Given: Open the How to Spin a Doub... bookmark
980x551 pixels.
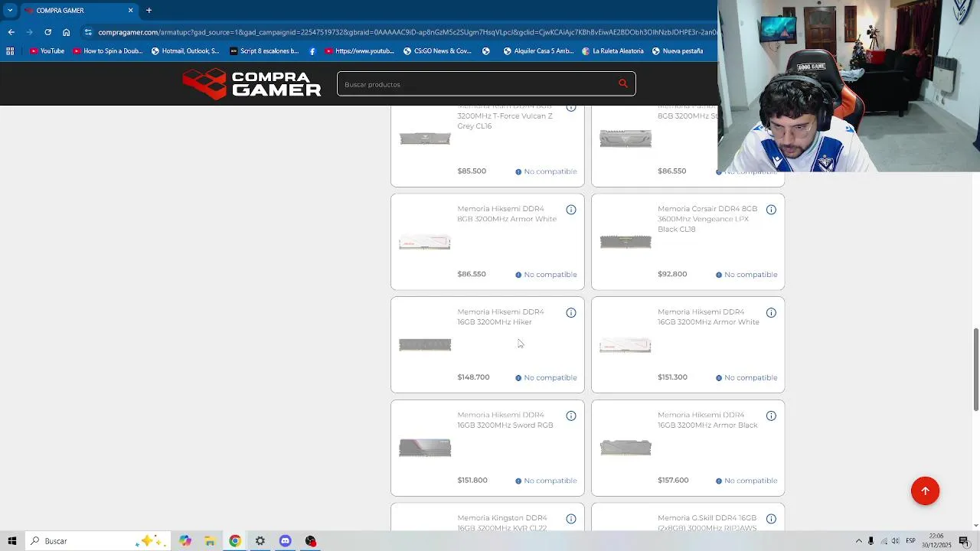Looking at the screenshot, I should pos(108,51).
